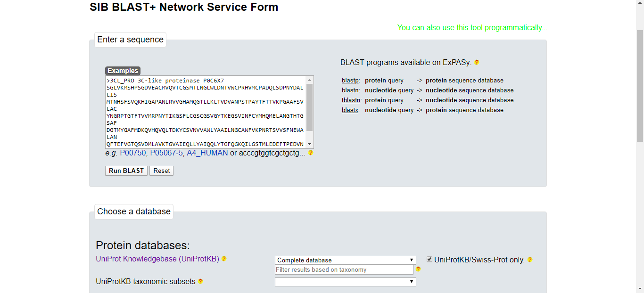The width and height of the screenshot is (644, 293).
Task: Open 'use this tool programmatically' link
Action: (x=472, y=27)
